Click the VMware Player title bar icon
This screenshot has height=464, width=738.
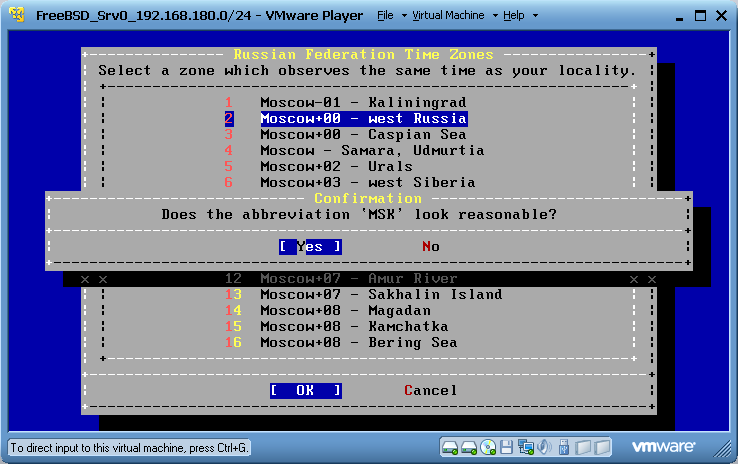point(17,15)
